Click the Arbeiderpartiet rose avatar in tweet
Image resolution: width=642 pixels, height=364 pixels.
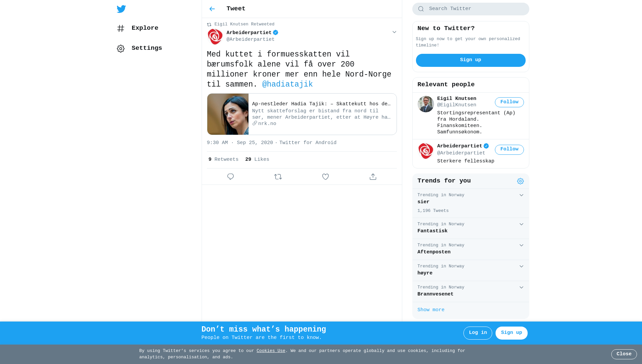coord(215,36)
